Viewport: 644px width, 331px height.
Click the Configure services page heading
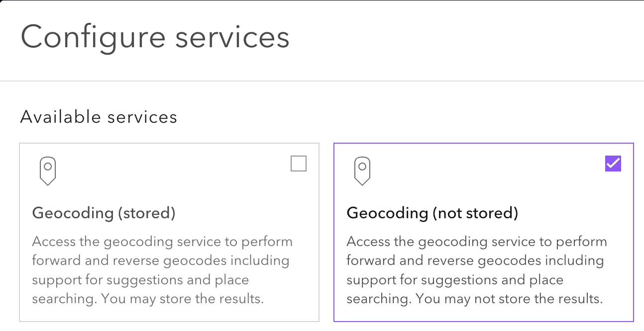[155, 38]
